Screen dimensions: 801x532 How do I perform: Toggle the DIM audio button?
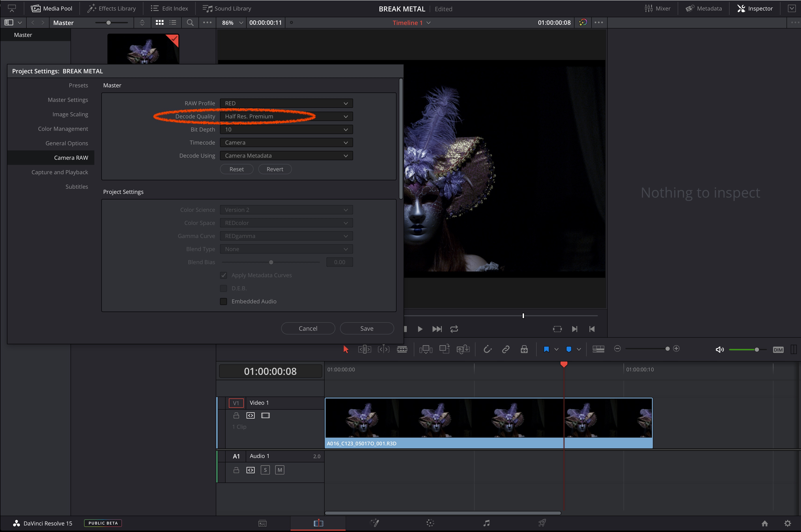(x=778, y=350)
